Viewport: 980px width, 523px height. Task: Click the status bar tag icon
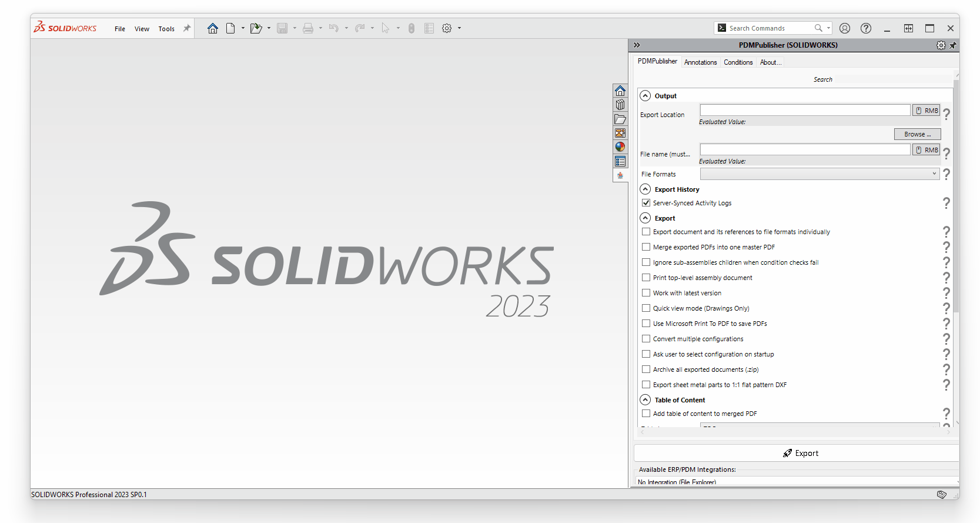tap(942, 495)
